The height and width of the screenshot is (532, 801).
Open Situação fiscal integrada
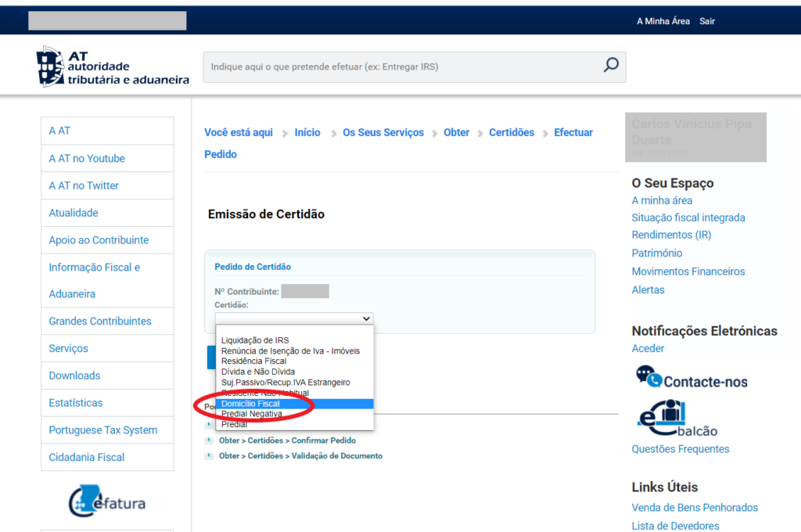[x=688, y=217]
